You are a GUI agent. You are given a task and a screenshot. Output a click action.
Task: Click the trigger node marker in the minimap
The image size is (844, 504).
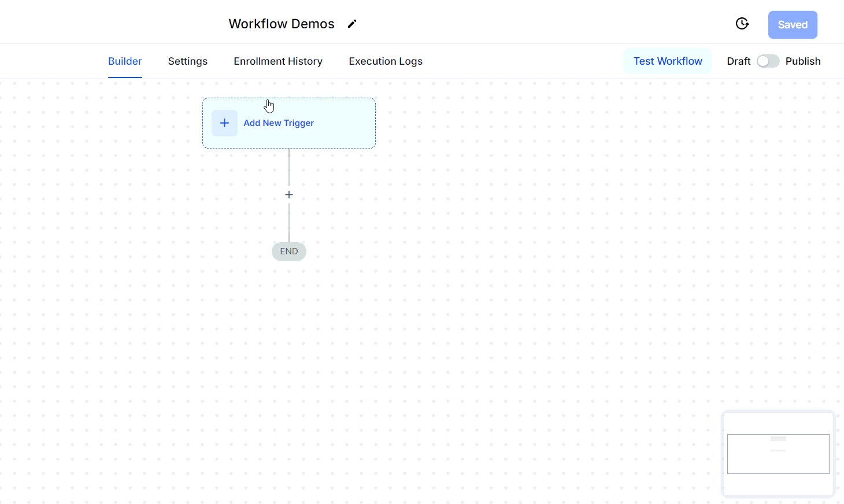(x=778, y=439)
